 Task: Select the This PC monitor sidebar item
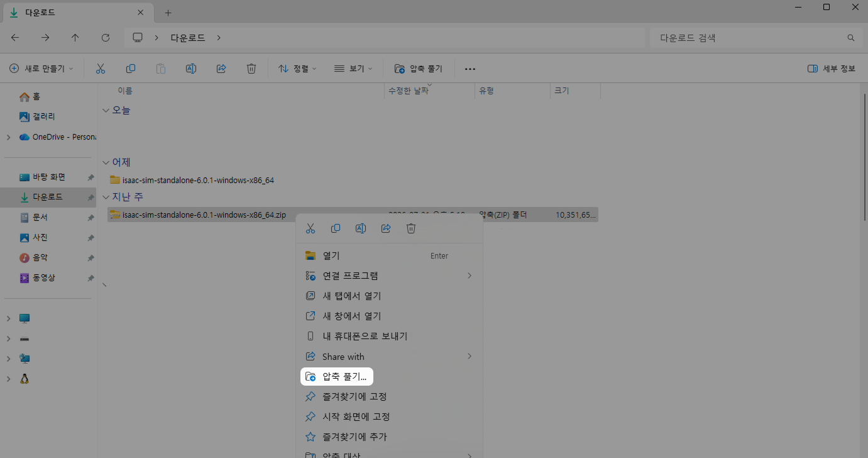point(25,318)
